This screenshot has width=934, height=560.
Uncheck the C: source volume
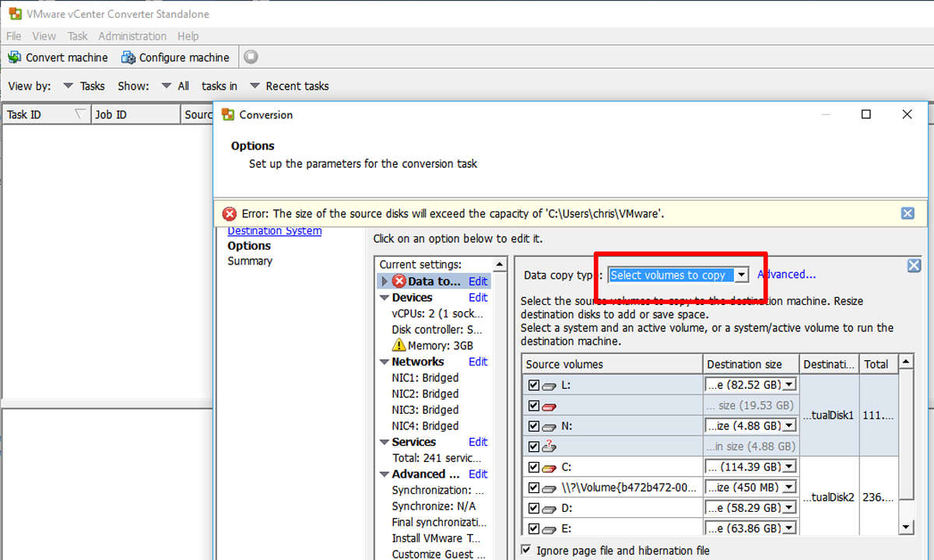pos(533,467)
